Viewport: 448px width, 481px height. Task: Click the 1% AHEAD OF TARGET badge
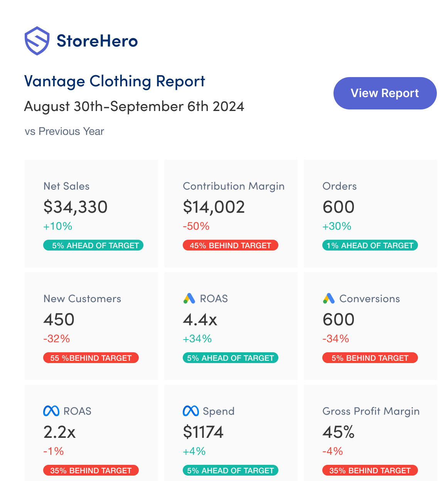(x=370, y=246)
